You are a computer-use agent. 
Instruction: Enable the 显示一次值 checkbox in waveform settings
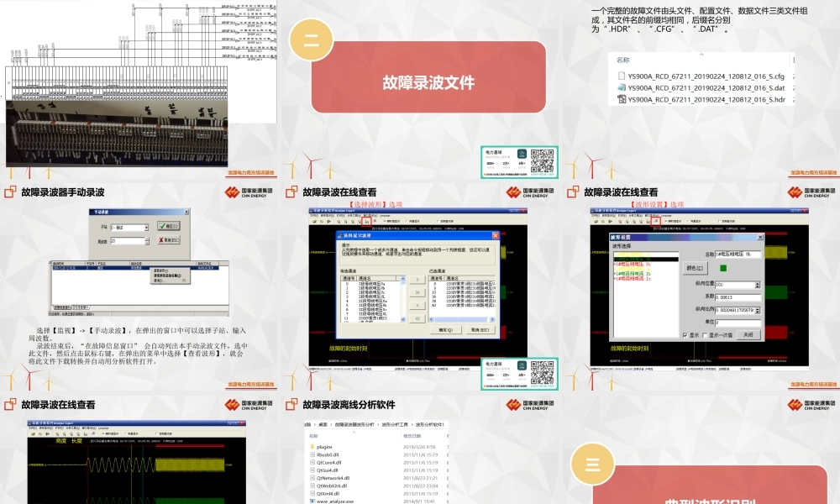(706, 335)
